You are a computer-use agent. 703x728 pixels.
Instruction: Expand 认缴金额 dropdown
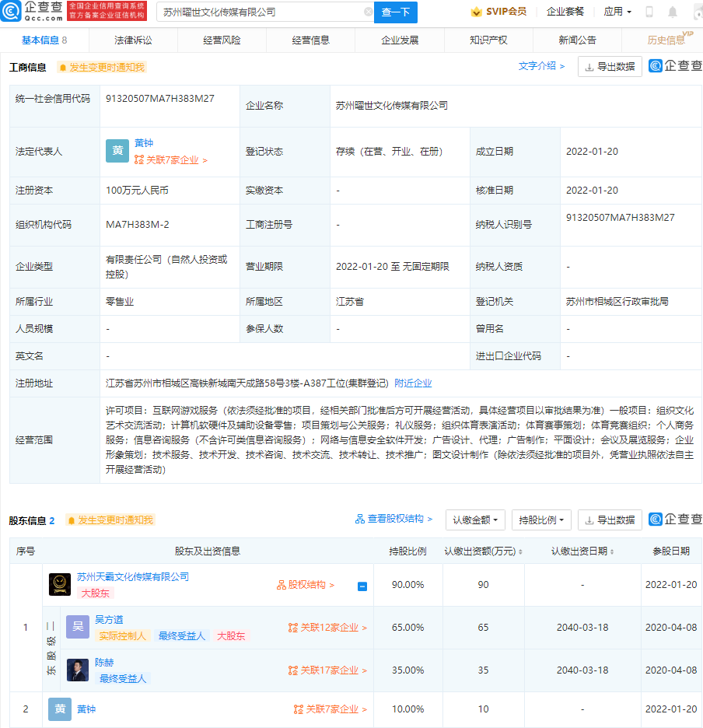(x=475, y=520)
